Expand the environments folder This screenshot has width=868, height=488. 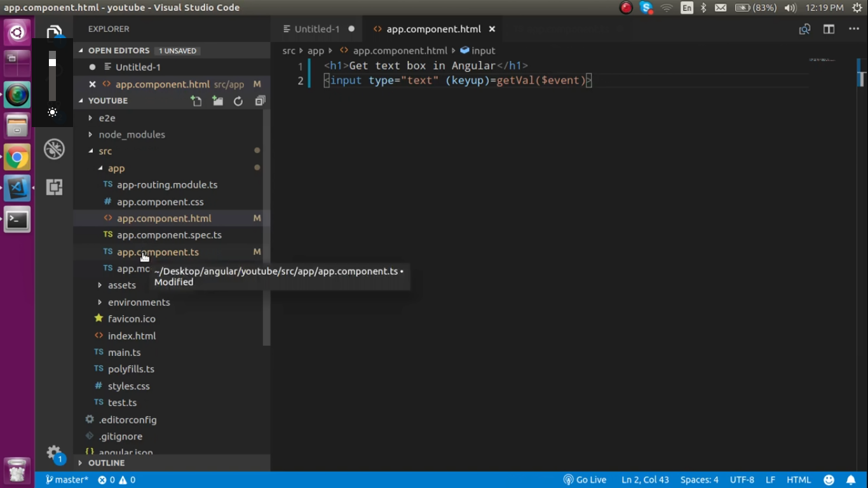point(139,302)
